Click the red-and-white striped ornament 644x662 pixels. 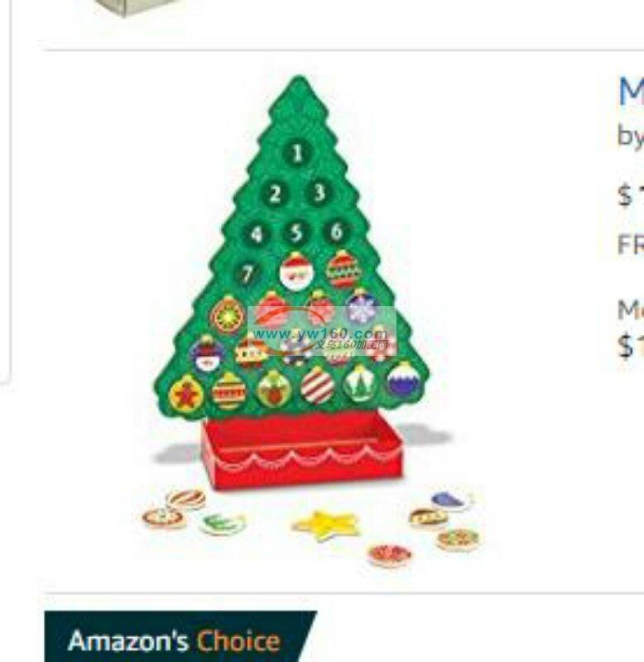pos(318,385)
